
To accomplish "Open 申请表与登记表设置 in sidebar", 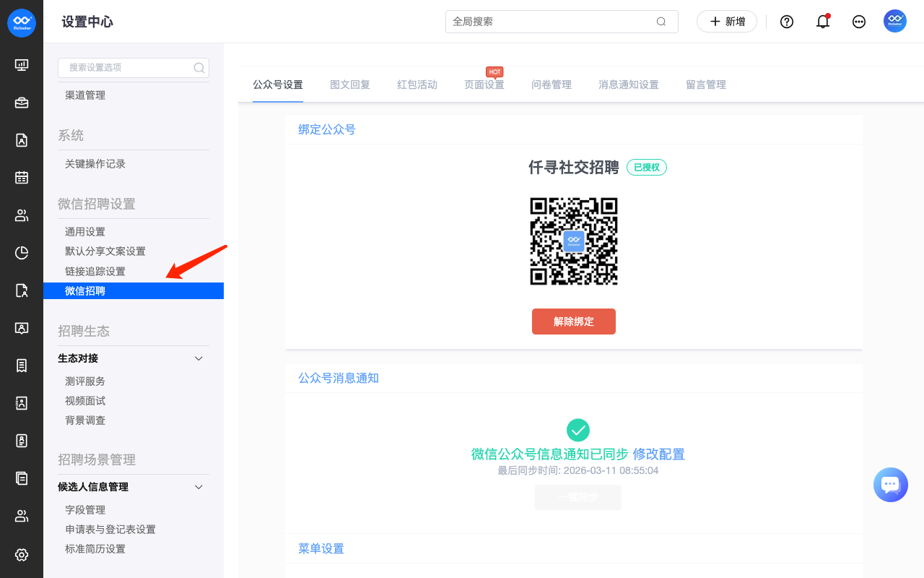I will click(110, 530).
